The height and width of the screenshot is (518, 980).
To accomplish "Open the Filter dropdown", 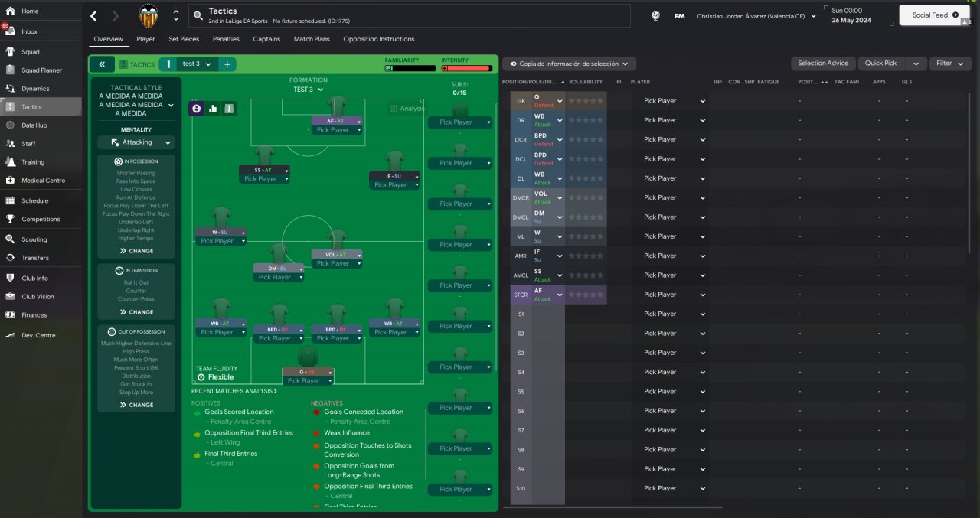I will click(x=952, y=64).
